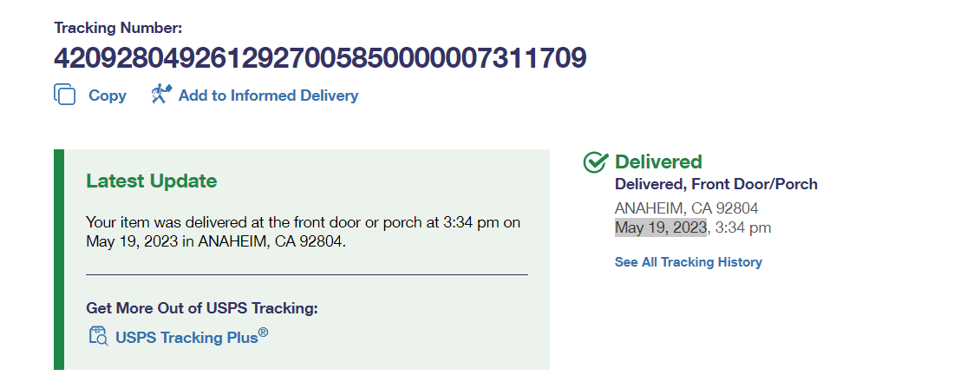The image size is (980, 382).
Task: Click the green Delivered checkmark icon
Action: pyautogui.click(x=595, y=162)
